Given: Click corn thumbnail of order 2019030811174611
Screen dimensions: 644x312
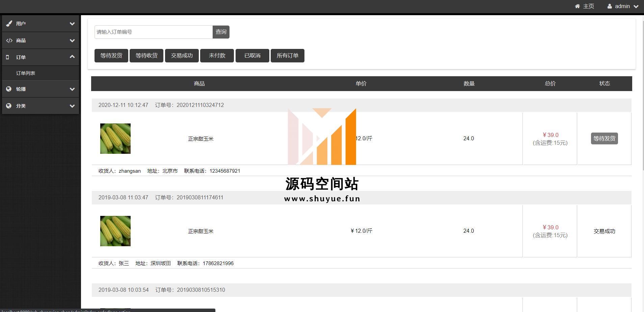Looking at the screenshot, I should coord(115,231).
